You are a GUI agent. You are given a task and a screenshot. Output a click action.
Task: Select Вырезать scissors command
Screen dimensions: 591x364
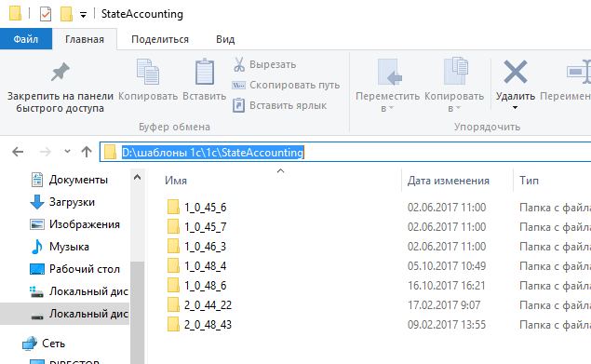click(x=265, y=64)
